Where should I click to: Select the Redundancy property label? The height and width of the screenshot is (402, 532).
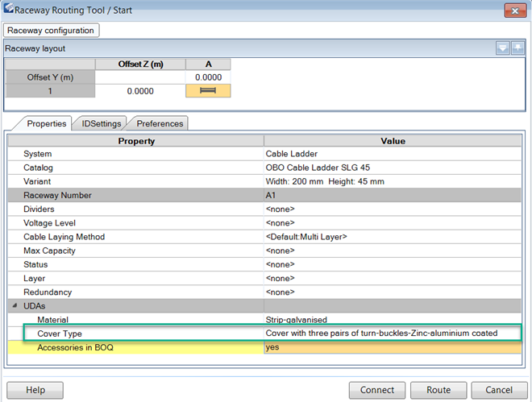[x=48, y=292]
